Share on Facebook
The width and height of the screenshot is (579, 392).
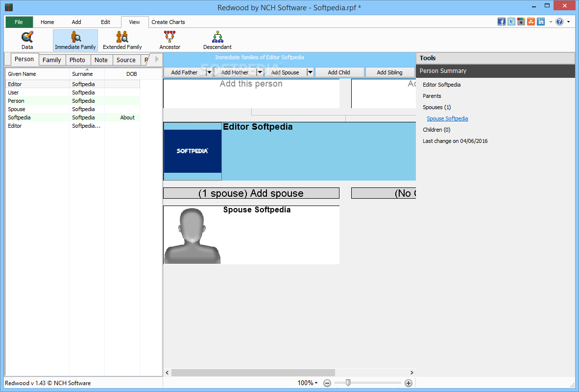point(501,22)
